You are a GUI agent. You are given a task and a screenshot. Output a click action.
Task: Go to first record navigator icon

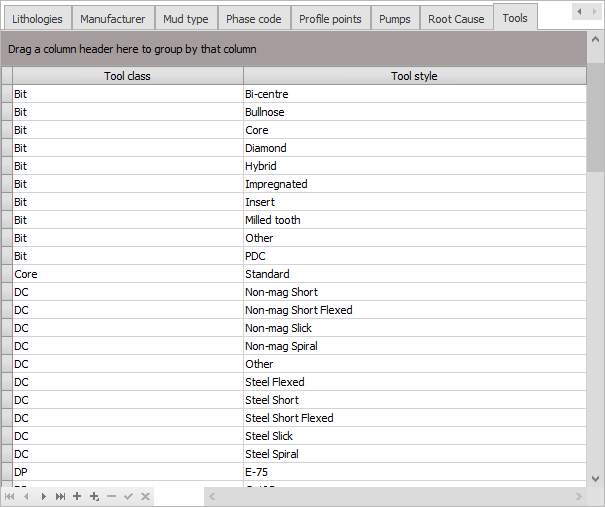tap(10, 497)
